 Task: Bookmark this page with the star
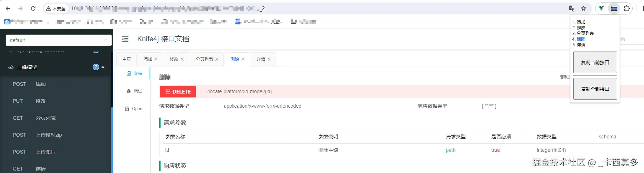coord(584,8)
